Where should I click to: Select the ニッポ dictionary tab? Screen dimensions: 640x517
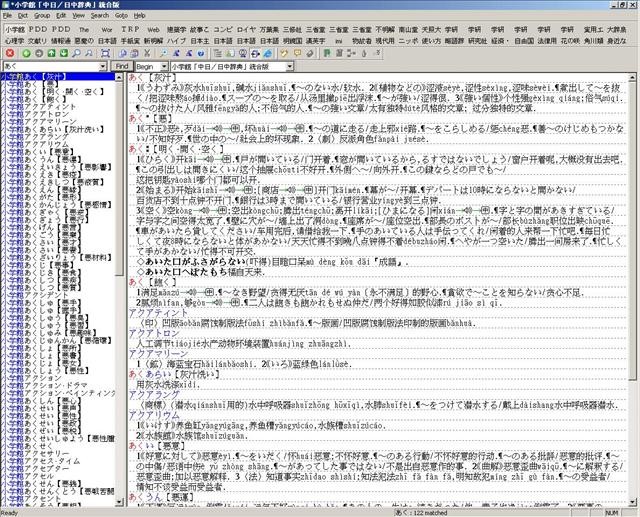(x=408, y=41)
